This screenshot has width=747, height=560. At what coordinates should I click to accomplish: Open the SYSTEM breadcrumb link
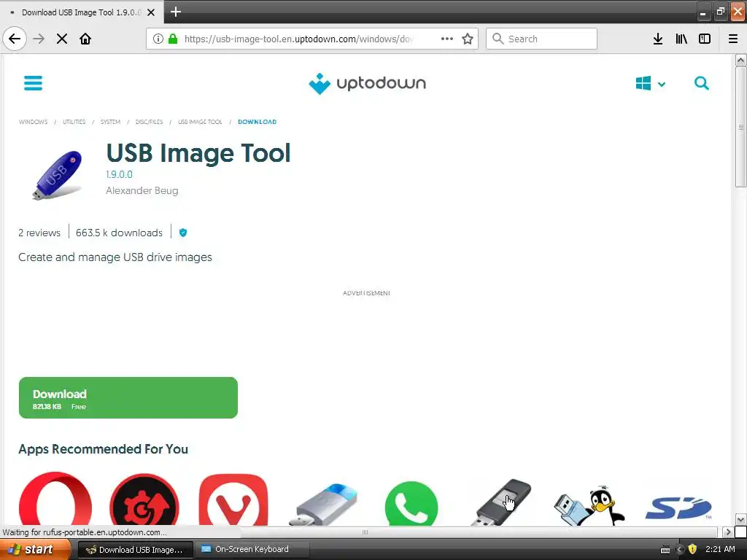pos(110,122)
